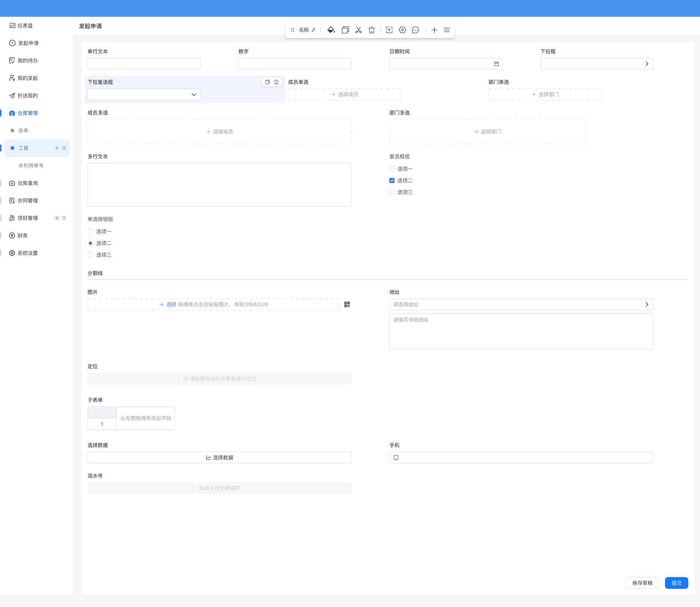700x607 pixels.
Task: Click the 单行文本 input field
Action: tap(144, 63)
